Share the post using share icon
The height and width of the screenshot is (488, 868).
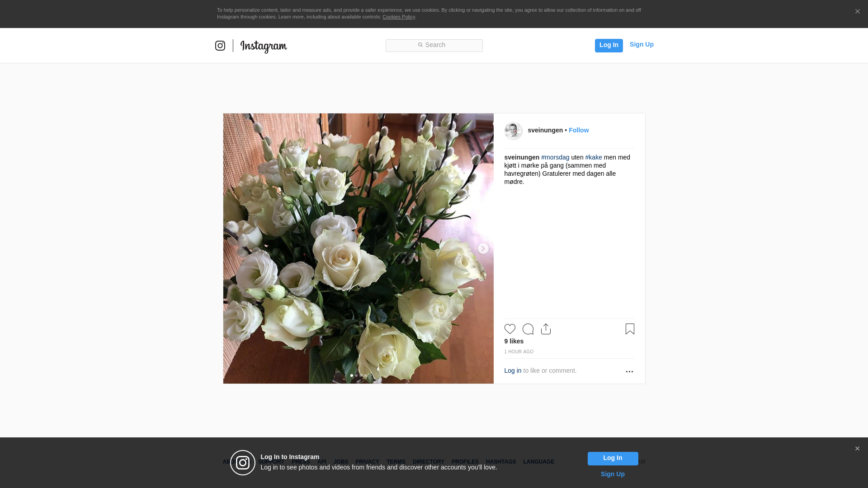point(546,329)
